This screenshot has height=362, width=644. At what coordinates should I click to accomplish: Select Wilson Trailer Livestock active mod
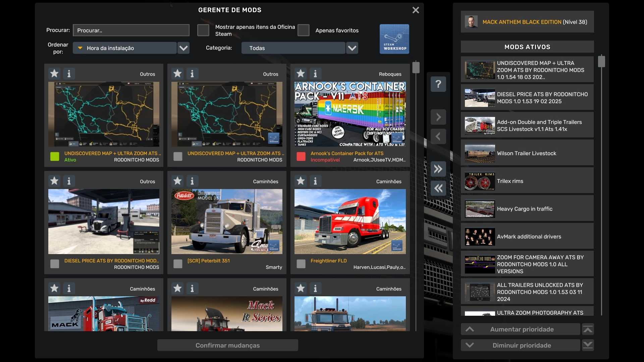click(x=527, y=153)
